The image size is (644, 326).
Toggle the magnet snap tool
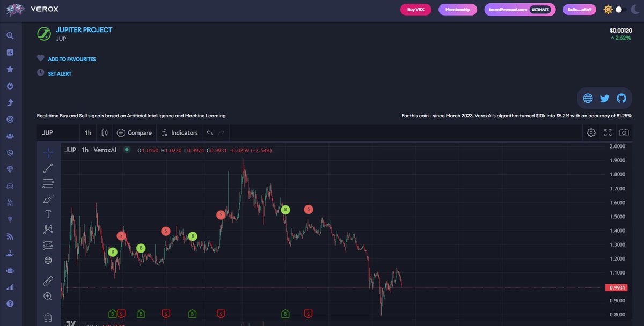48,316
